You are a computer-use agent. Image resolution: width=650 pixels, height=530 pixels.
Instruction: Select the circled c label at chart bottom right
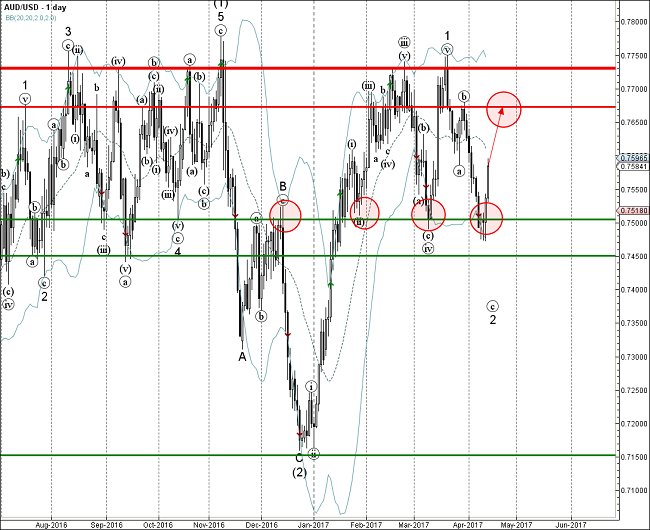tap(493, 305)
